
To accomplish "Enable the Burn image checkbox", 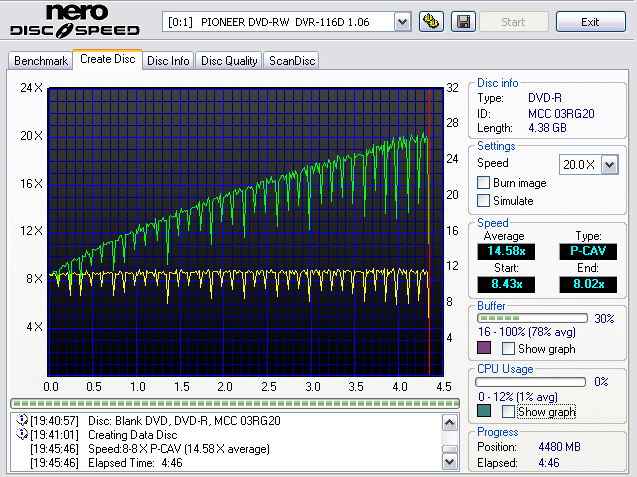I will [484, 183].
